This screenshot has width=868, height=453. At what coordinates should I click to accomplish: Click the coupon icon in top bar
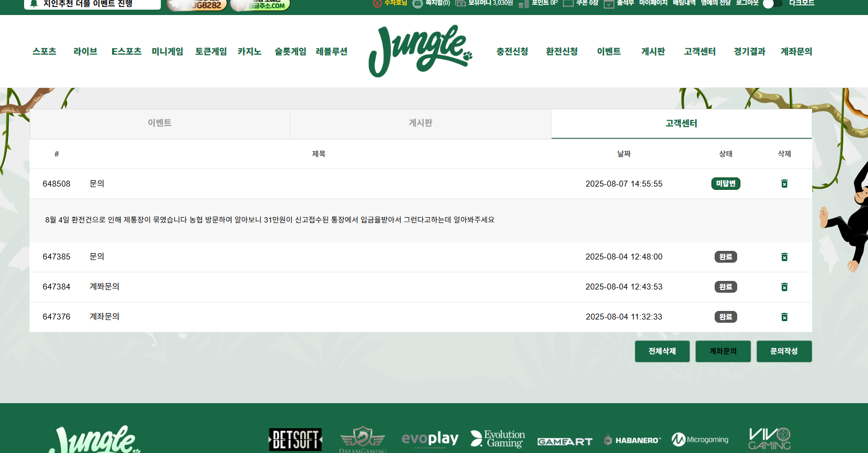click(x=568, y=4)
